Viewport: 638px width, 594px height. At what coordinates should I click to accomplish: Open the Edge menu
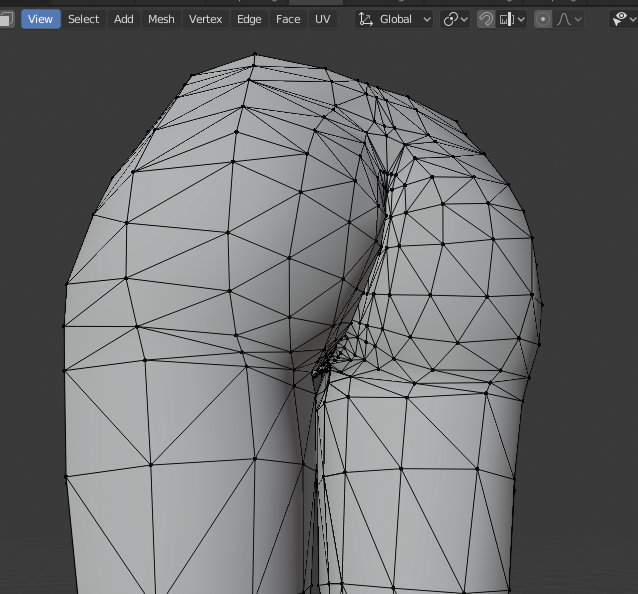[x=249, y=19]
